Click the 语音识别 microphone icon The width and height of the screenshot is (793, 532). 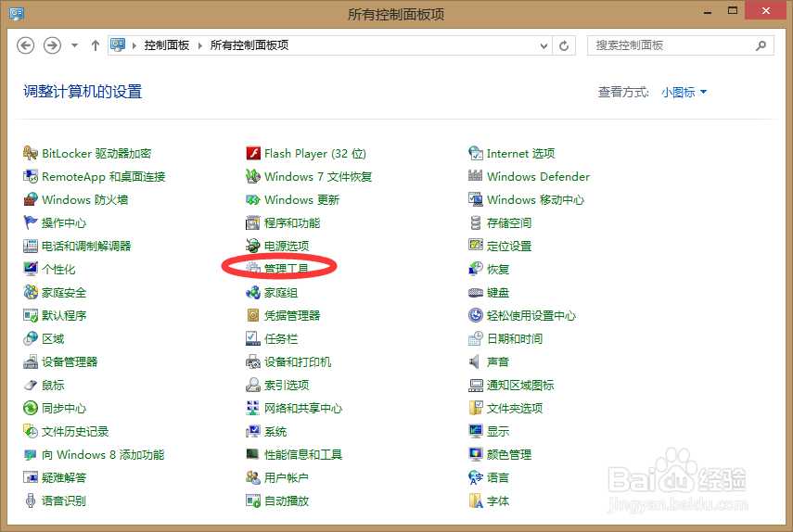click(x=31, y=500)
